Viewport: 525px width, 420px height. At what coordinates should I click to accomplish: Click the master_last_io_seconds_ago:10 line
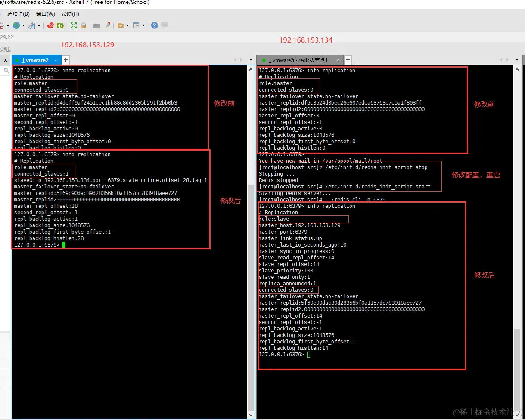[x=302, y=245]
